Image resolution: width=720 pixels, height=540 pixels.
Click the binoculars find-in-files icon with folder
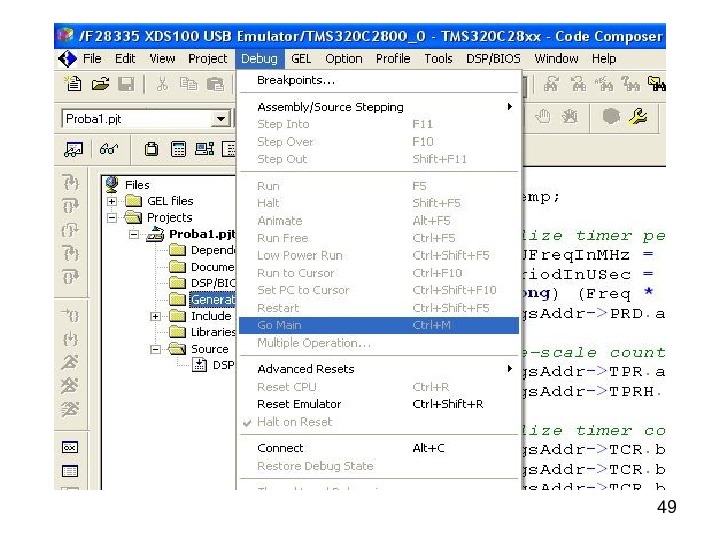(657, 84)
